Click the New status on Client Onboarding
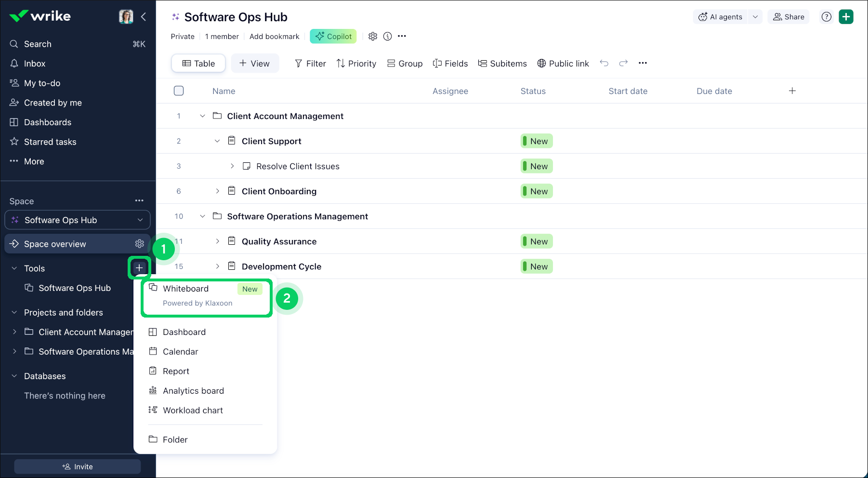This screenshot has height=478, width=868. pos(537,191)
